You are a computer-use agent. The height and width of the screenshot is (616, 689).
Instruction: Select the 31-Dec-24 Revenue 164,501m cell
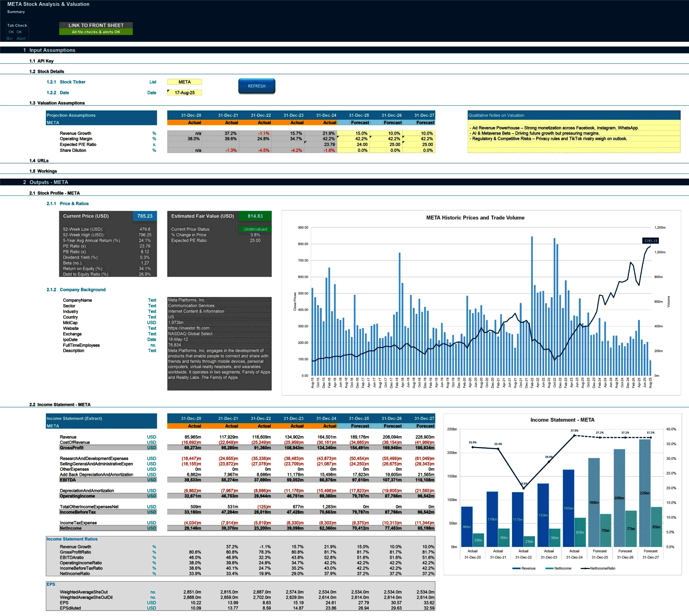pos(321,437)
